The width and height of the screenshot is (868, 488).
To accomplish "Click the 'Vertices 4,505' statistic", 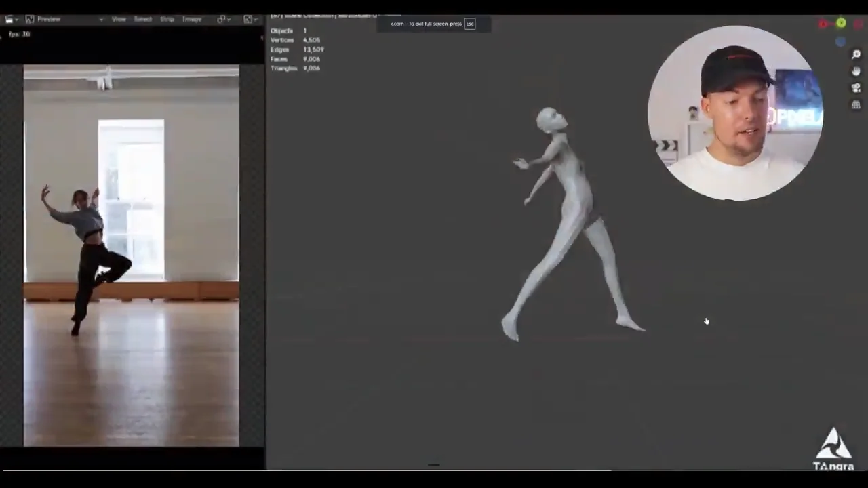I will click(295, 40).
